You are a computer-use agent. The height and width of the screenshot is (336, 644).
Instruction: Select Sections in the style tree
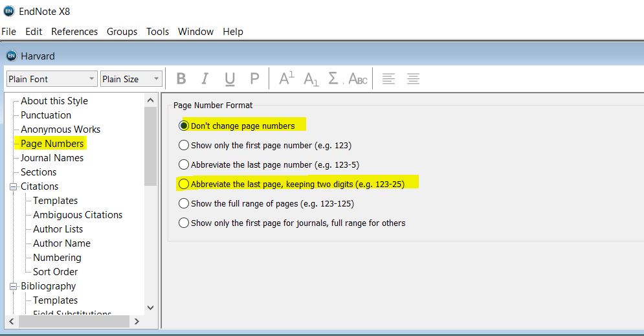39,172
